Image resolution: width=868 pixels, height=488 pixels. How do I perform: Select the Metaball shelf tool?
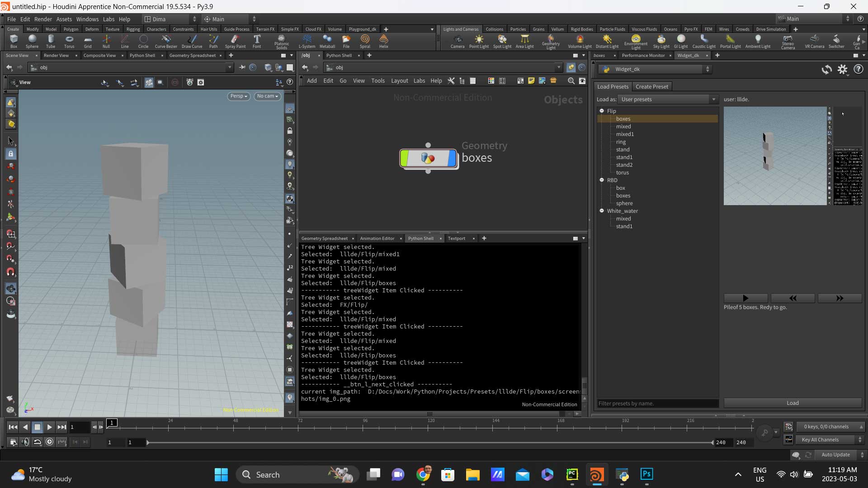[327, 41]
